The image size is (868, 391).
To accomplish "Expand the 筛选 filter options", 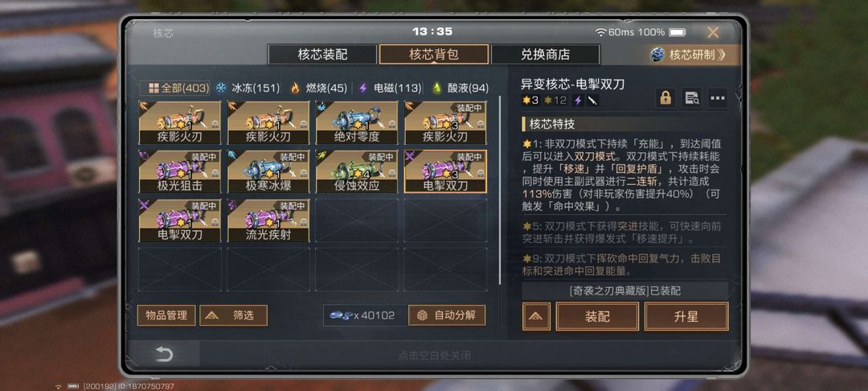I will 233,315.
